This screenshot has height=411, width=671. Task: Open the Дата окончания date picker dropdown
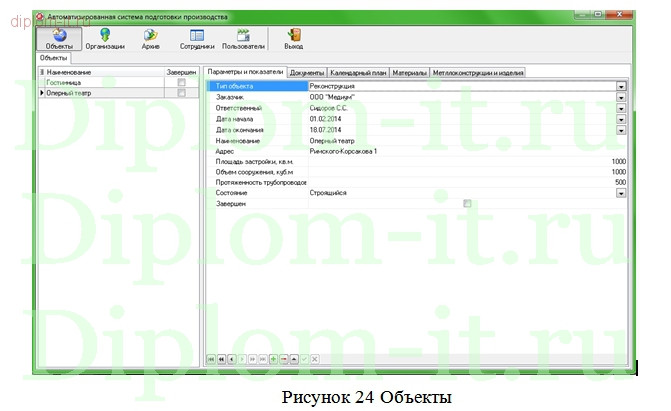(x=621, y=130)
